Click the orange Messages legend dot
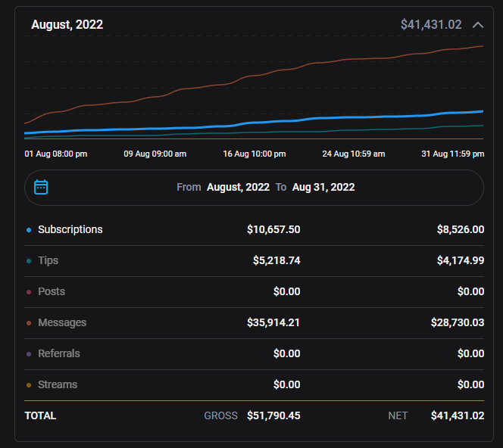This screenshot has width=503, height=448. 29,323
